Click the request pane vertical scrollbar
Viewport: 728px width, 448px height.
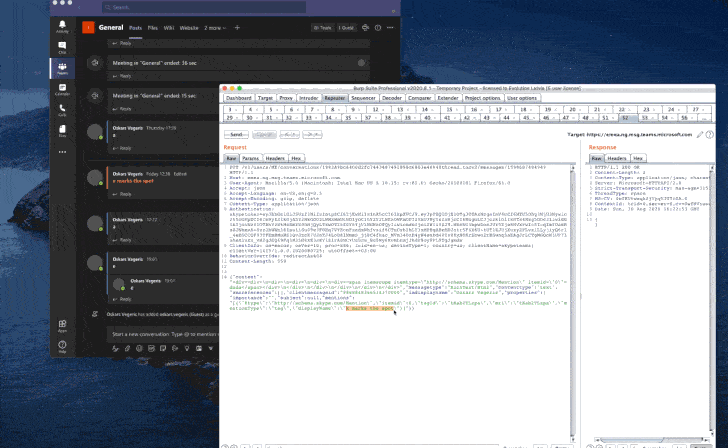tap(572, 304)
